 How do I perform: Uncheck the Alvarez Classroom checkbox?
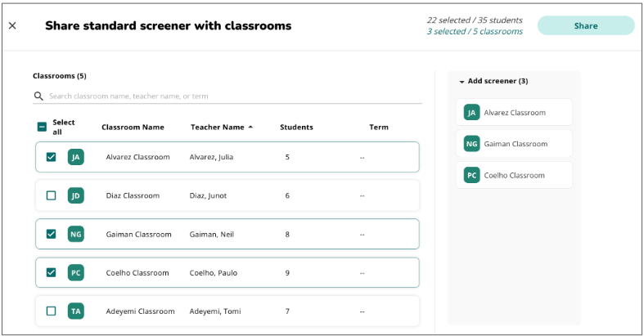[x=51, y=157]
